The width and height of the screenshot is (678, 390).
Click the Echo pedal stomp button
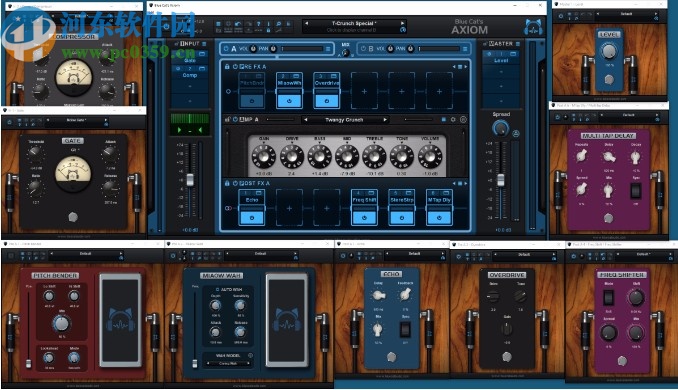click(391, 357)
